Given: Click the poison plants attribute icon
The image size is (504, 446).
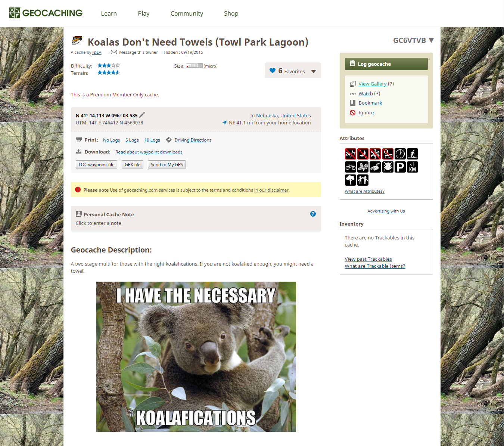Looking at the screenshot, I should 363,167.
